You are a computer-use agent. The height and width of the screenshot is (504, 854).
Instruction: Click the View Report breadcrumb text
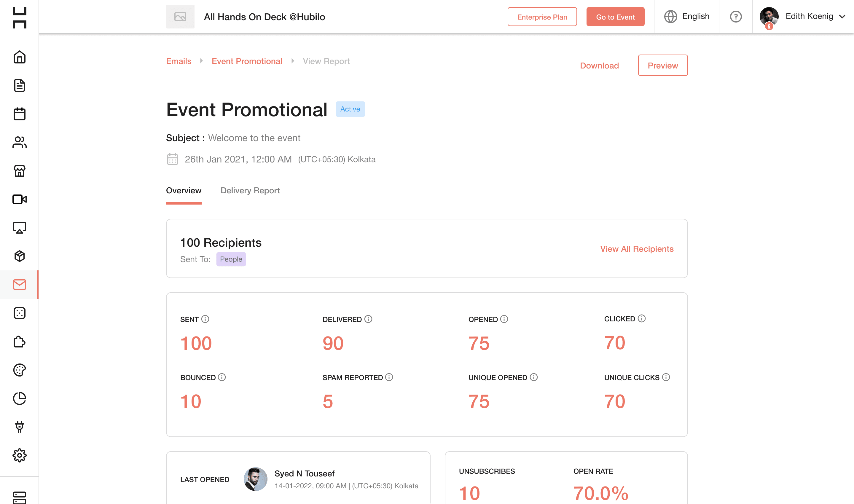(x=326, y=61)
